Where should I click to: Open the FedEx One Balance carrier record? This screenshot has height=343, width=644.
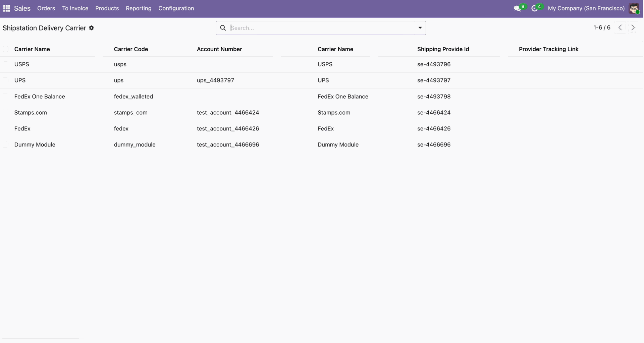point(40,97)
